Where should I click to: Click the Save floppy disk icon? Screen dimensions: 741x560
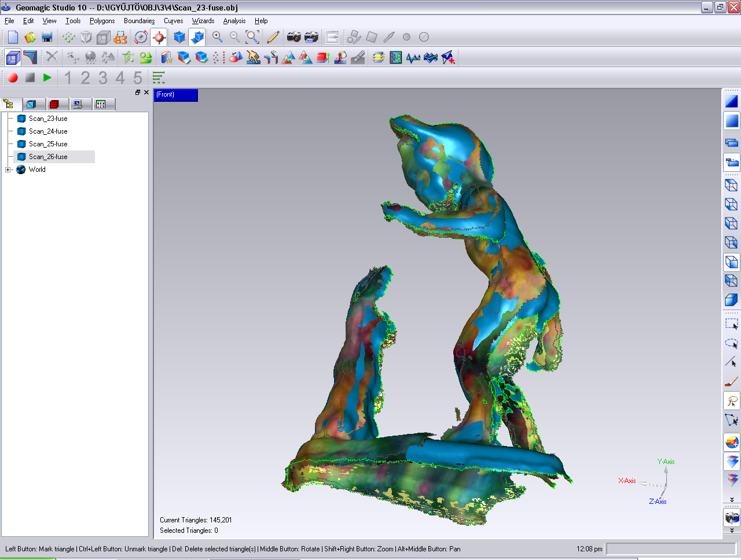tap(47, 37)
